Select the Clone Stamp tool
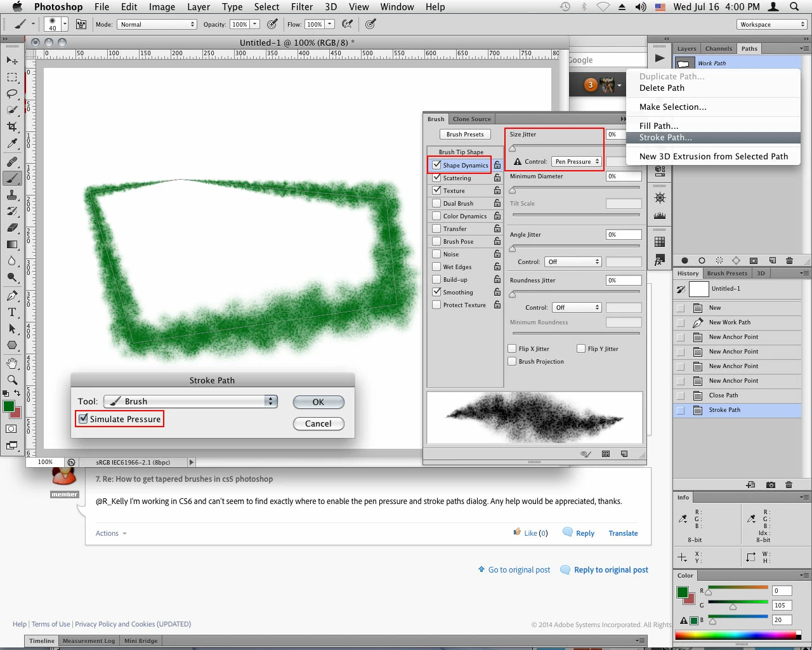 [x=12, y=195]
